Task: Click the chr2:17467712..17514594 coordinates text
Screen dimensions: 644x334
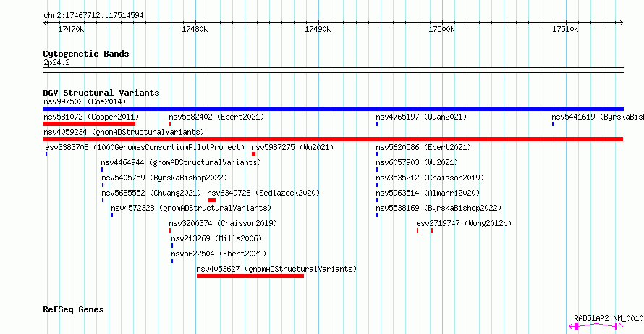Action: 93,16
